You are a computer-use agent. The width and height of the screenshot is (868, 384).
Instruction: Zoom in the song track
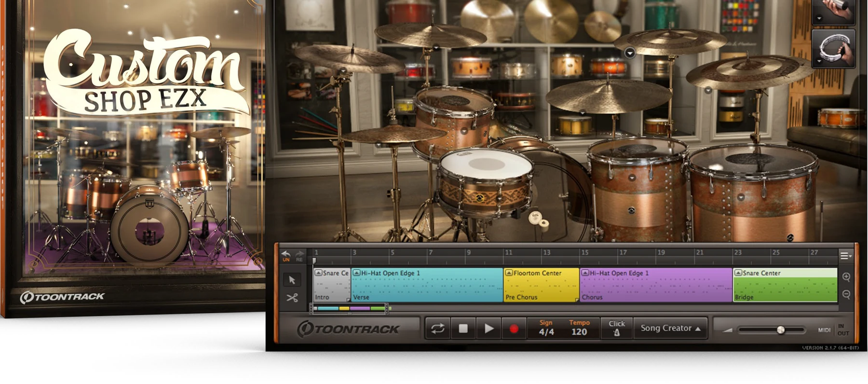tap(846, 277)
